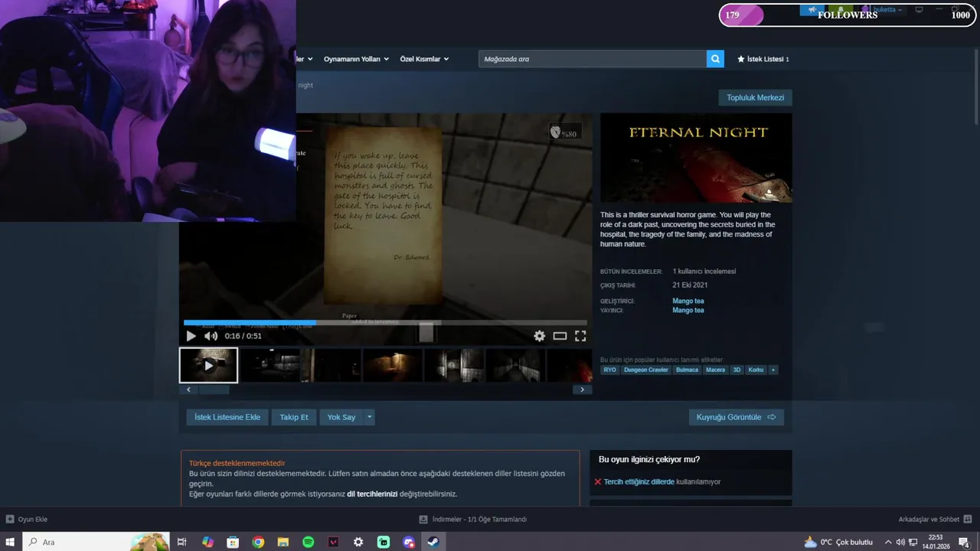Click the magnifier search button in the store

pyautogui.click(x=715, y=59)
